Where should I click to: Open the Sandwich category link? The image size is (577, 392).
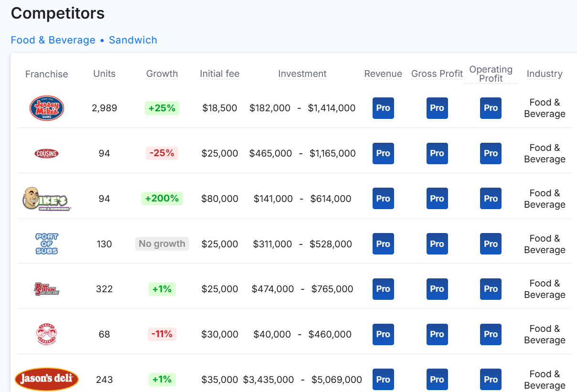[x=133, y=40]
